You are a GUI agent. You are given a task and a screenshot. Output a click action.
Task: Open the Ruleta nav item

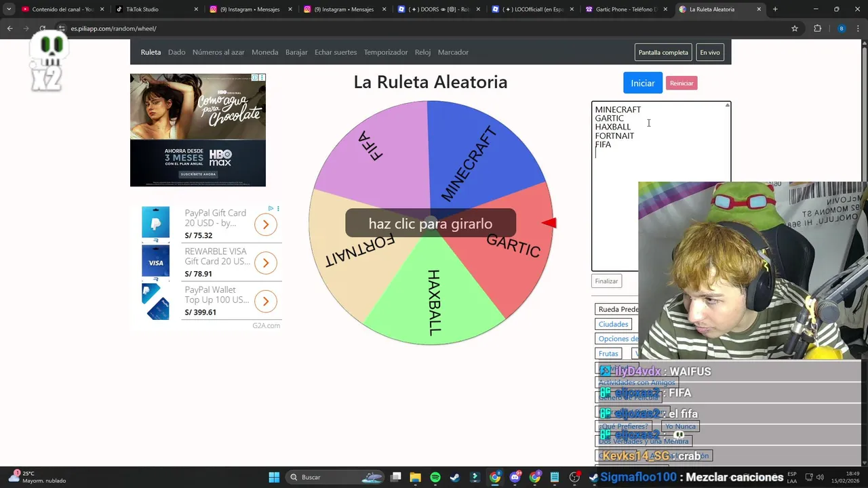tap(151, 52)
